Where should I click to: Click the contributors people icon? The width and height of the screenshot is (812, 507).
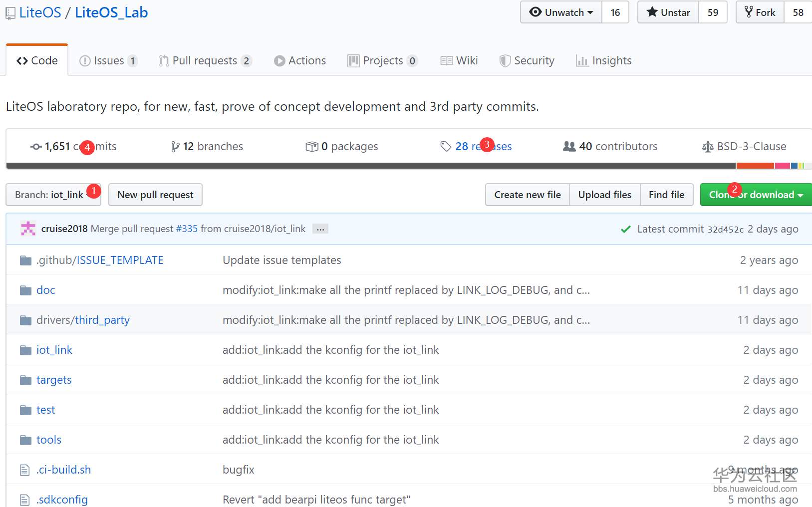tap(569, 146)
